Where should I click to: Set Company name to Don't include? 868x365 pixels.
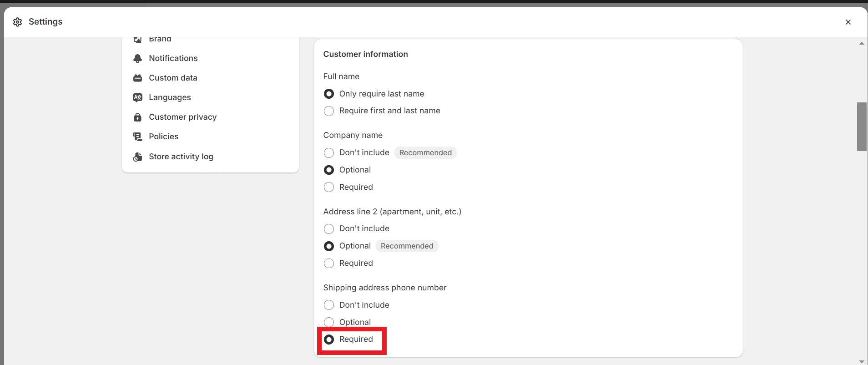(x=329, y=152)
